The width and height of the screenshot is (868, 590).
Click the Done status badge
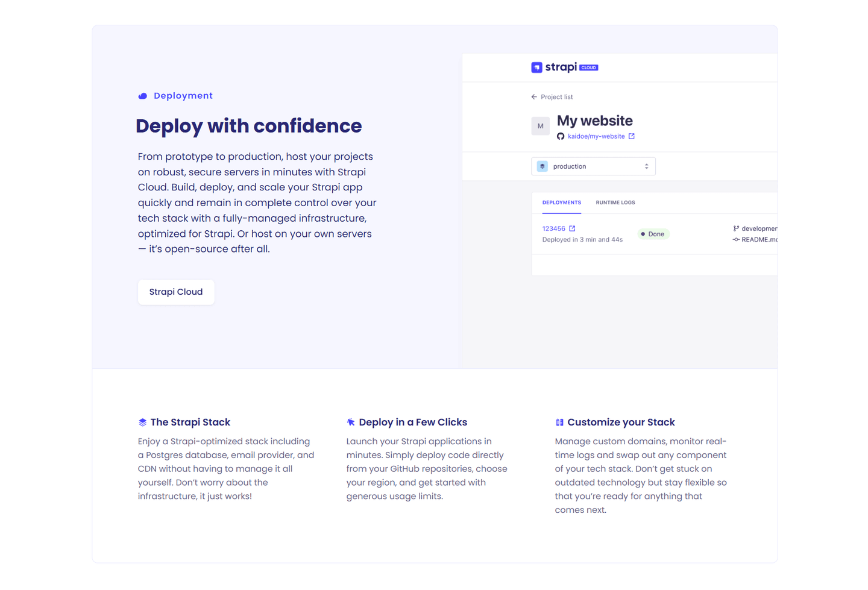[x=653, y=234]
